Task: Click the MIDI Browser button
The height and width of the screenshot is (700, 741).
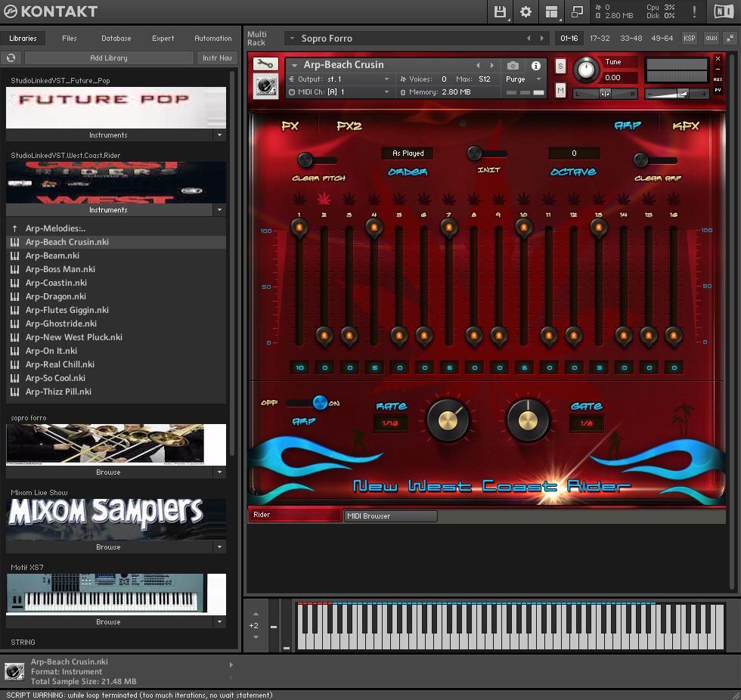Action: point(390,516)
